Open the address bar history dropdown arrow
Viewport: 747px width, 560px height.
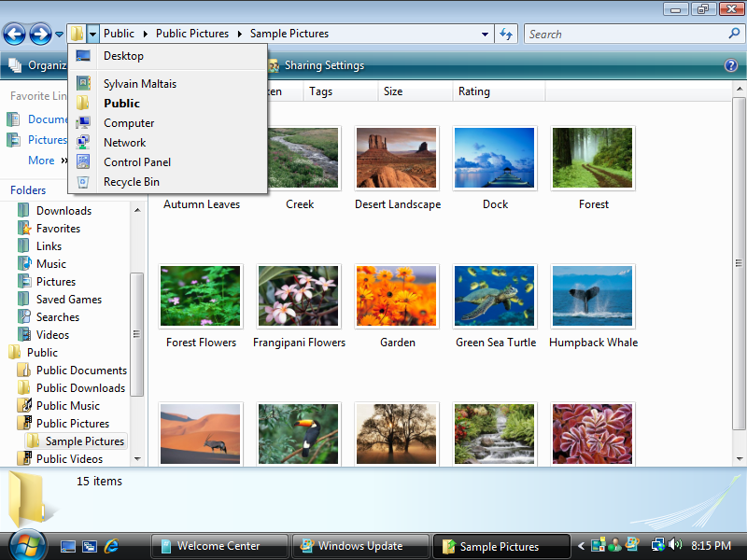click(x=485, y=35)
